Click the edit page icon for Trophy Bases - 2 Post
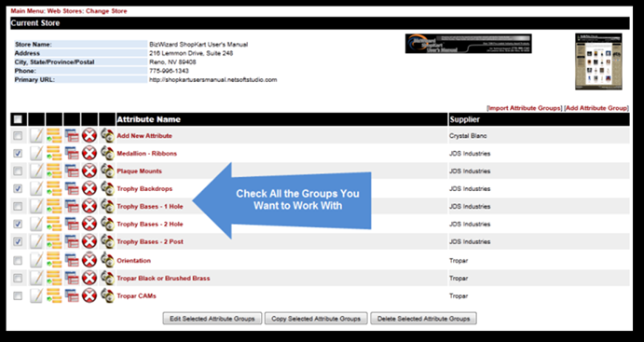Image resolution: width=644 pixels, height=342 pixels. [x=36, y=241]
